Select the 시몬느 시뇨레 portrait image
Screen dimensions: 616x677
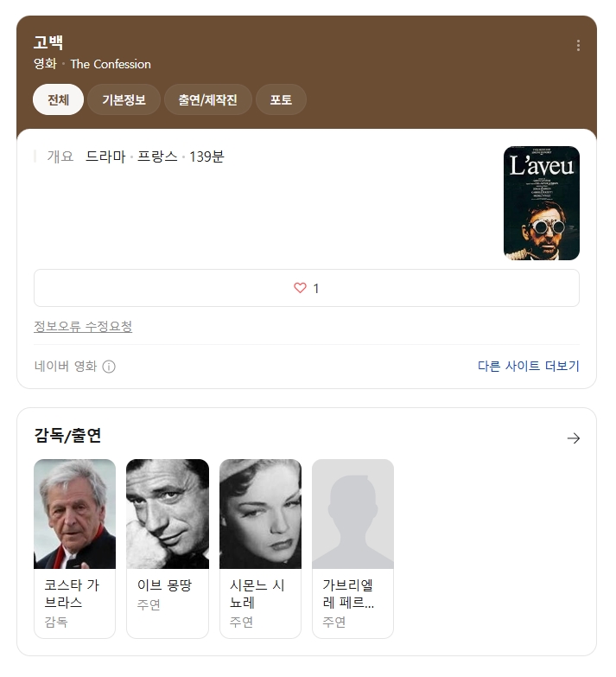[260, 514]
